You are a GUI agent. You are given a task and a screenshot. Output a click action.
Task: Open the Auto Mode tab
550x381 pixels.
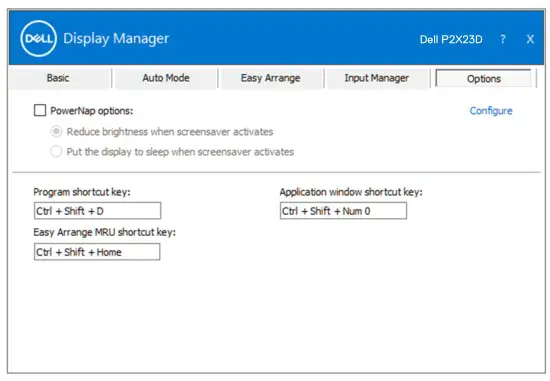(x=166, y=78)
